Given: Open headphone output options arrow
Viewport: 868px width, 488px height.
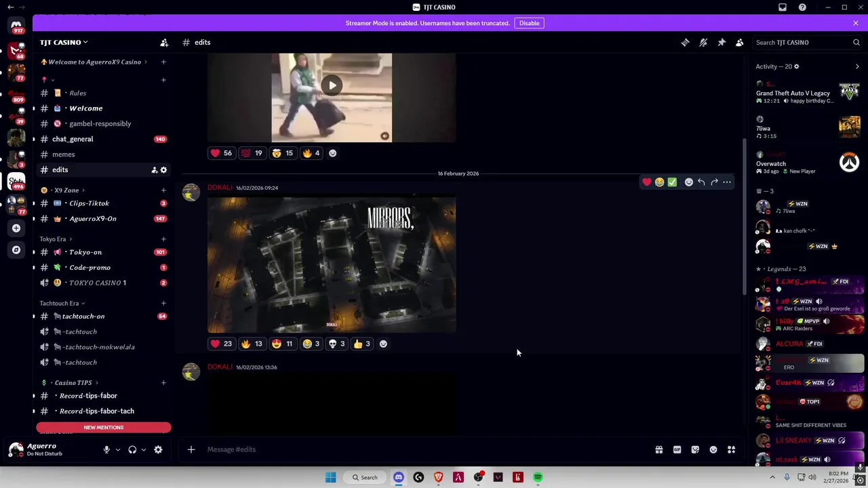Looking at the screenshot, I should pos(143,449).
